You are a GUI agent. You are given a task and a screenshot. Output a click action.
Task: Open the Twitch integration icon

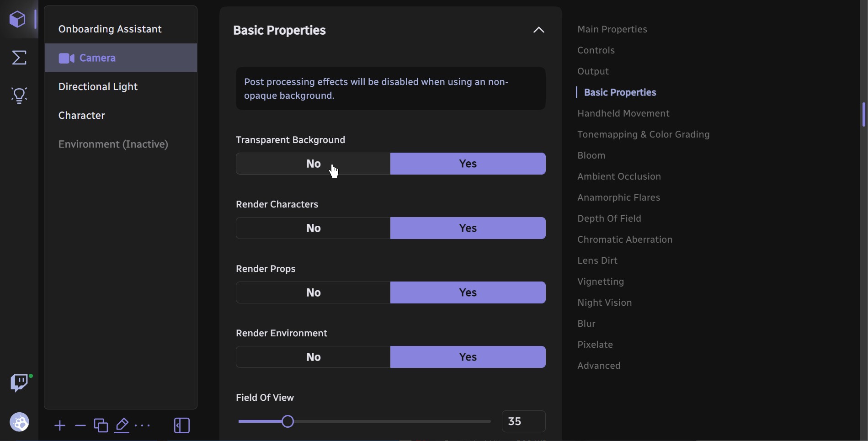coord(20,383)
